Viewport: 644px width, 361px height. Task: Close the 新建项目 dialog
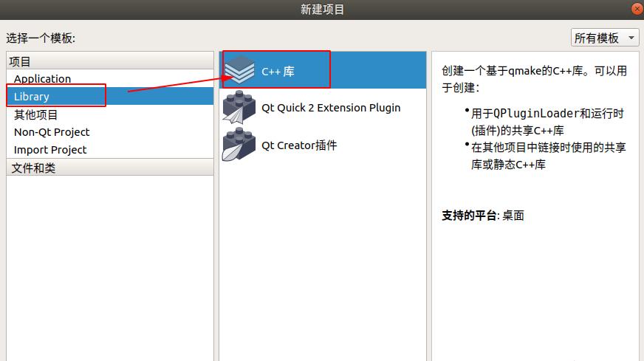click(x=637, y=9)
